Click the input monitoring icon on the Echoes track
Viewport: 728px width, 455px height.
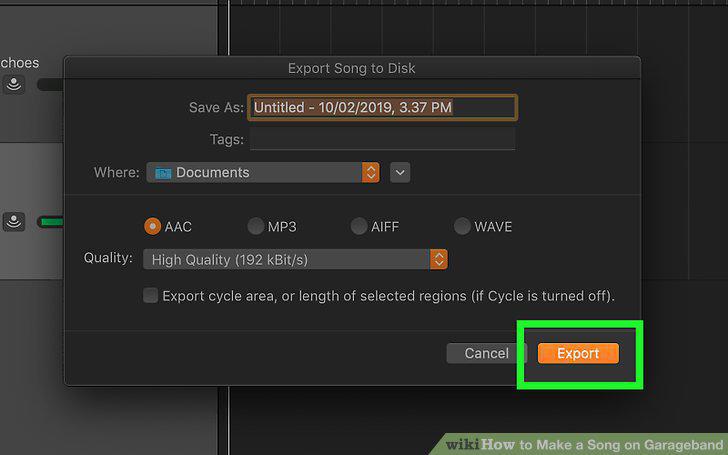14,84
